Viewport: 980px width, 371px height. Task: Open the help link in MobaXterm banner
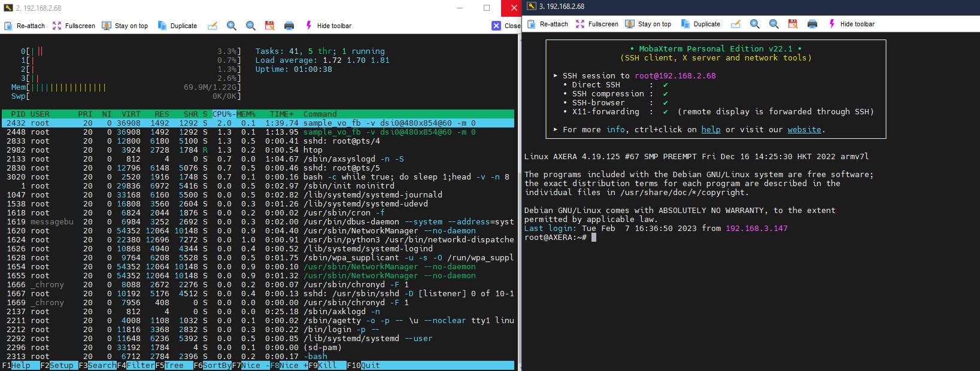click(x=711, y=129)
